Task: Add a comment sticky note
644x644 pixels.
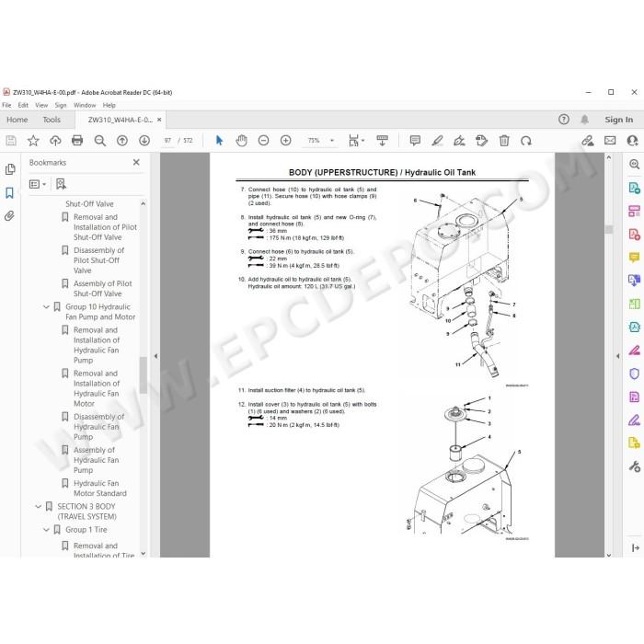Action: (415, 141)
